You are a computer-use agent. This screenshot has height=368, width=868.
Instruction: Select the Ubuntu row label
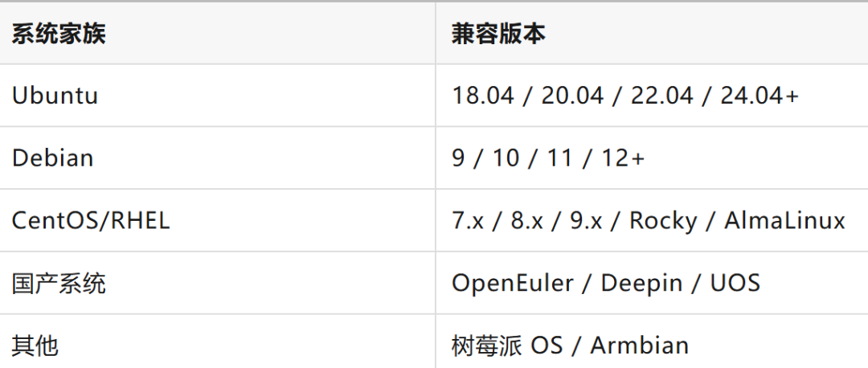(55, 95)
